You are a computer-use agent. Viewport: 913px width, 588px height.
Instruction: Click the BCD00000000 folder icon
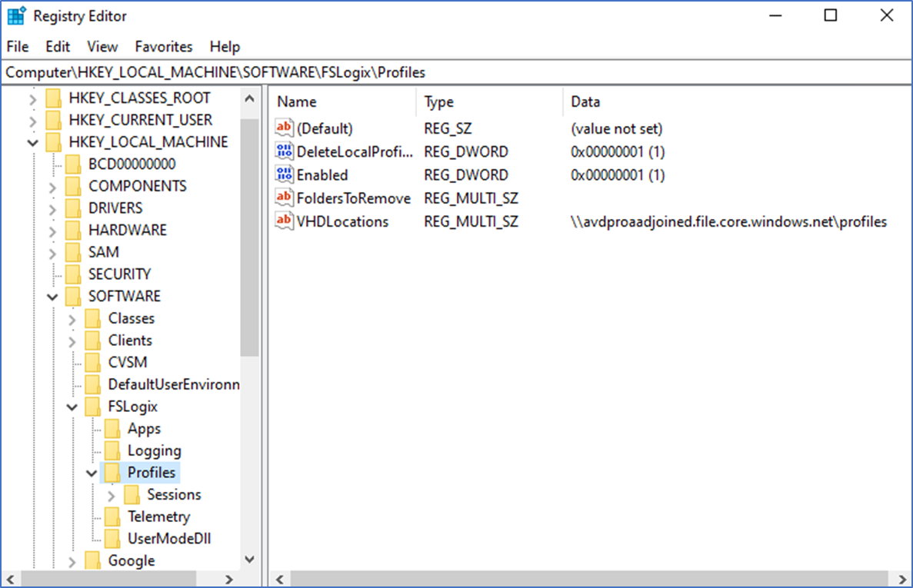[x=73, y=164]
